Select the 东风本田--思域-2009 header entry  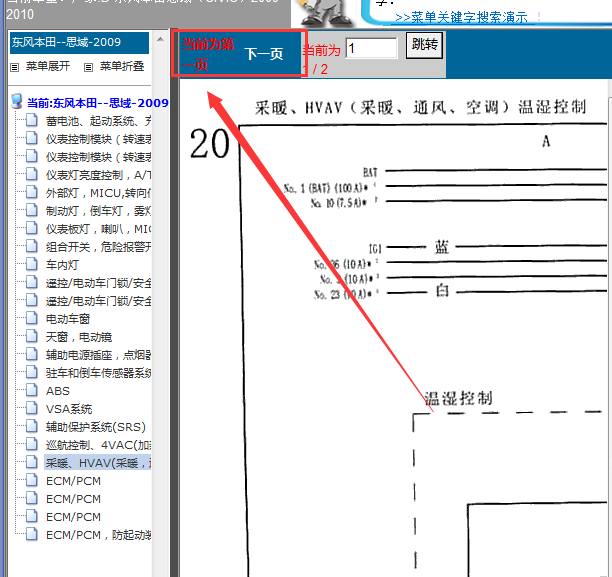(x=79, y=43)
